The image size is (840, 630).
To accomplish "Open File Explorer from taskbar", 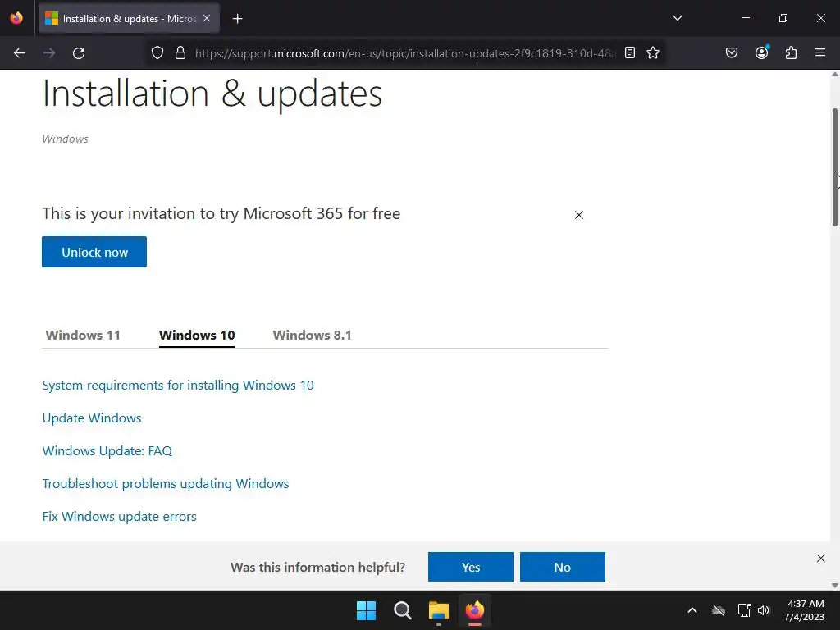I will pyautogui.click(x=439, y=610).
